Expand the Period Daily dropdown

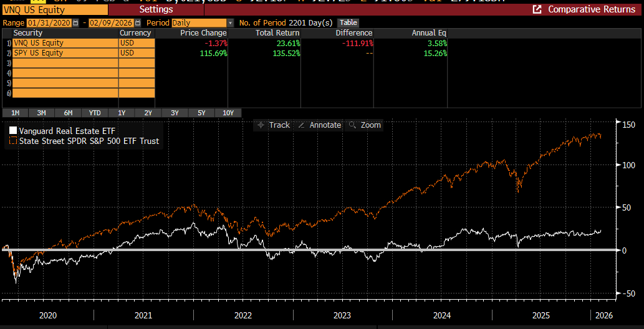[231, 22]
